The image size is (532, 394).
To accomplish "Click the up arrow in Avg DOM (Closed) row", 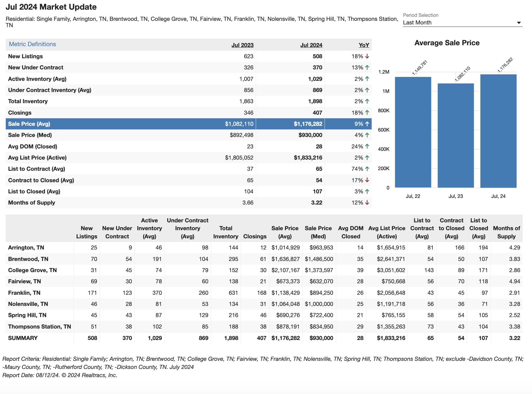I will coord(367,146).
